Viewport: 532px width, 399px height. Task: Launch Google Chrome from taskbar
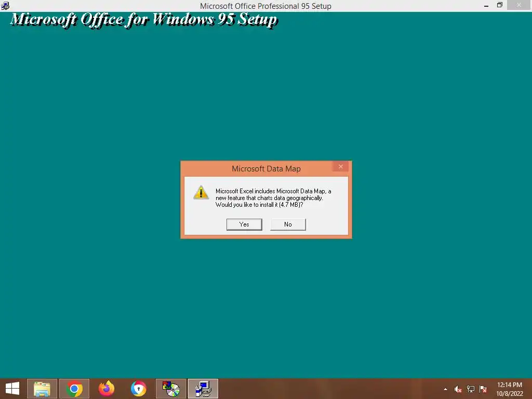tap(74, 389)
